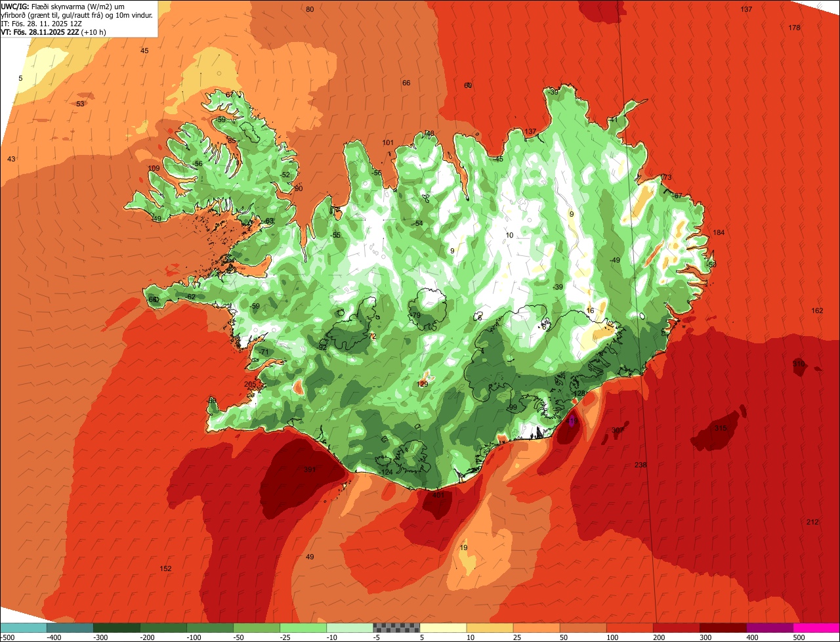Click the 128 value on the southeast coast
This screenshot has height=642, width=840.
tap(579, 393)
